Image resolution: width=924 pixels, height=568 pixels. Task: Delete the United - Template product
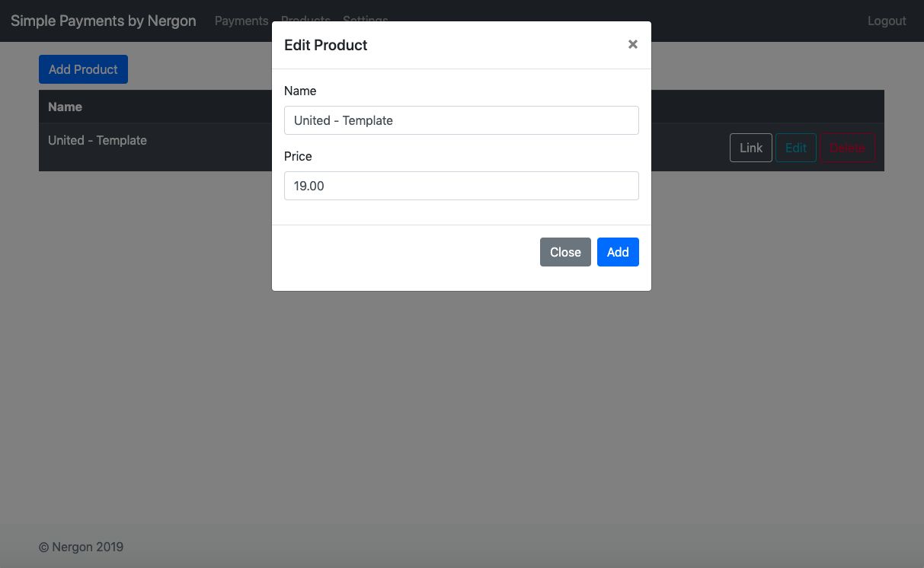[x=846, y=148]
